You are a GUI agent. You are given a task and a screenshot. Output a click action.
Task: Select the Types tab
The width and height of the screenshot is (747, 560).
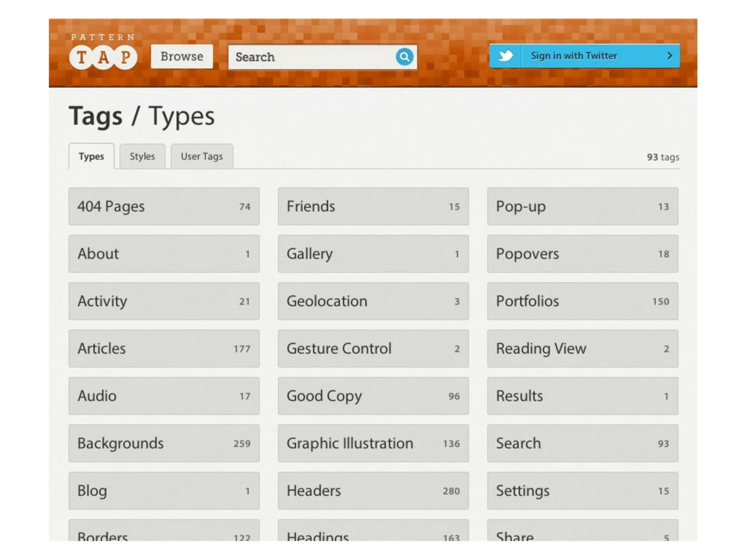click(91, 156)
